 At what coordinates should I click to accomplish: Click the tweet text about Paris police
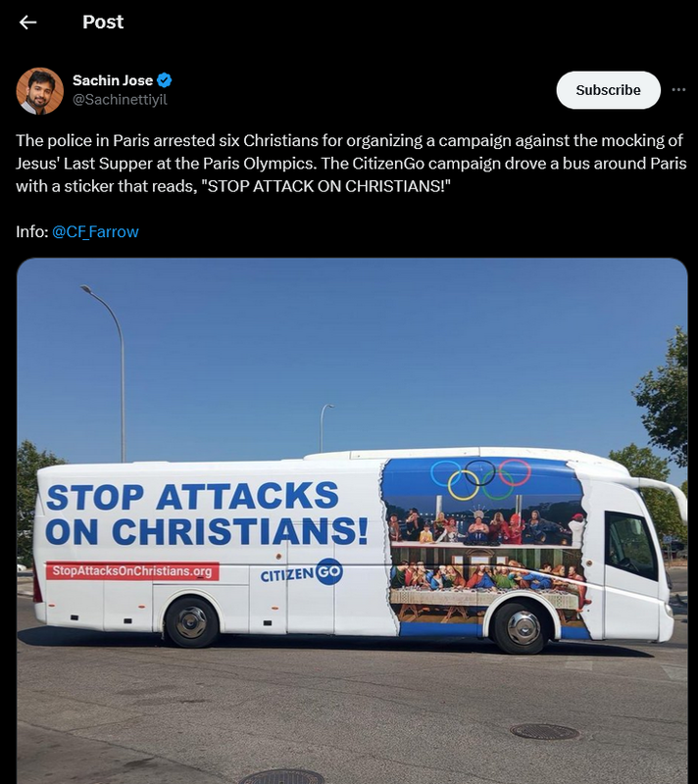click(x=351, y=164)
